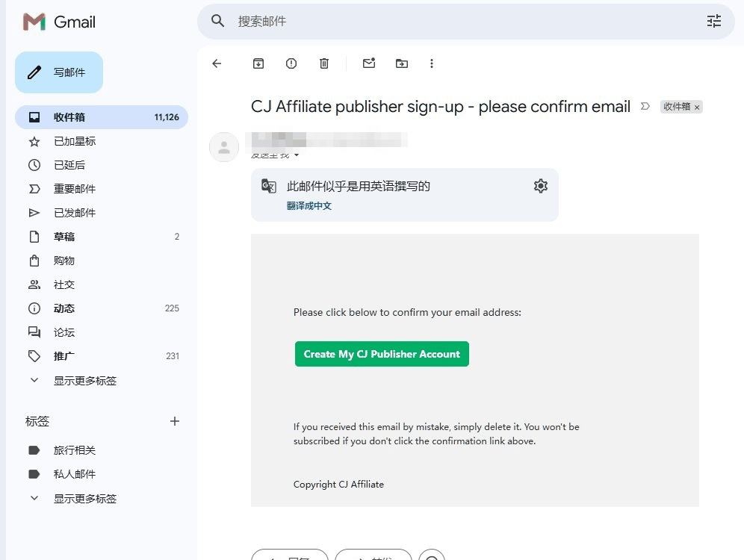Click inbox count 11,126
This screenshot has width=744, height=560.
coord(167,117)
